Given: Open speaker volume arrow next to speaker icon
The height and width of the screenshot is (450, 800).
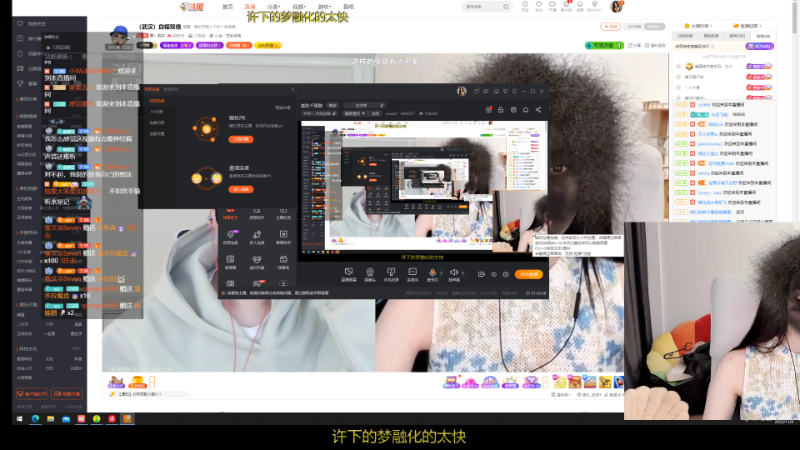Looking at the screenshot, I should 462,273.
